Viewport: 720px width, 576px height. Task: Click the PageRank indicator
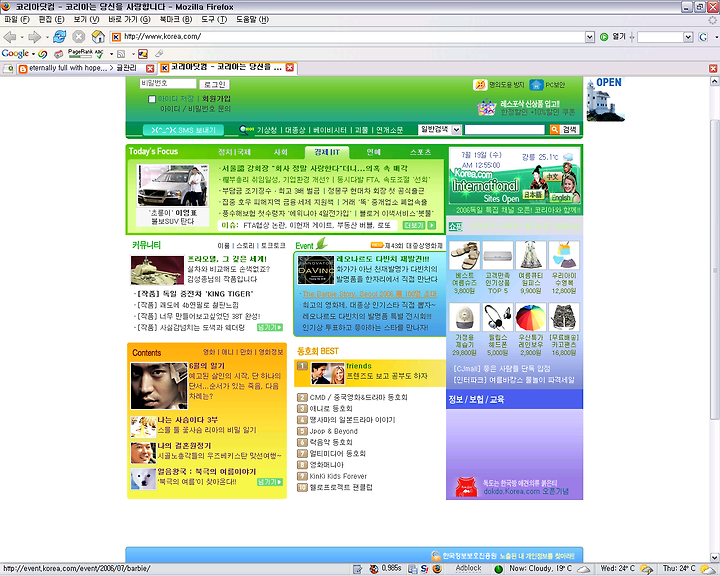click(x=81, y=54)
